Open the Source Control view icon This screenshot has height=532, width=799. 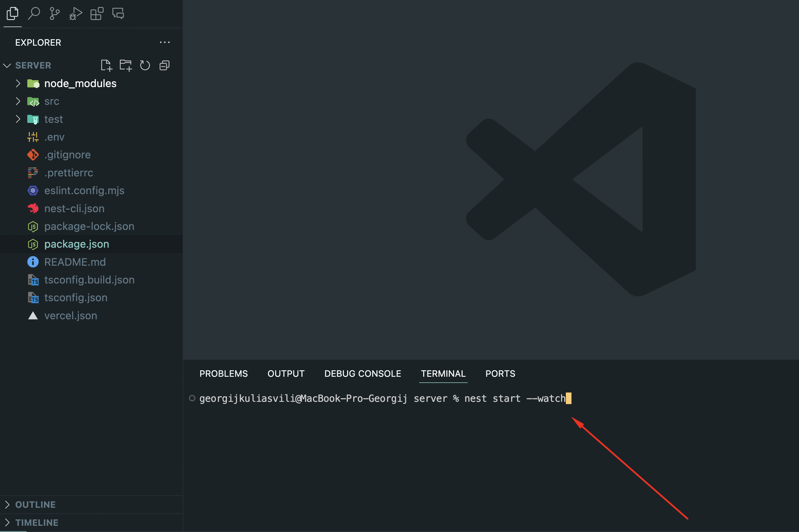(55, 14)
